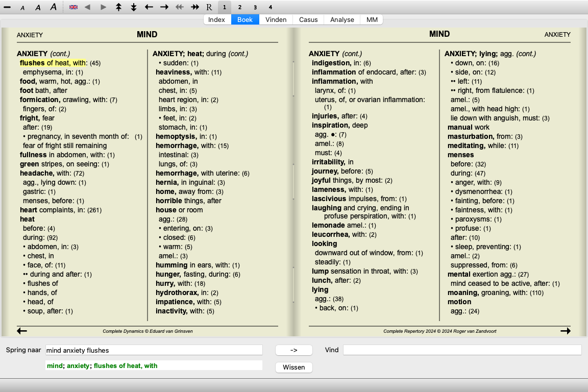Go to previous page using bottom-left arrow
This screenshot has height=392, width=588.
(22, 331)
